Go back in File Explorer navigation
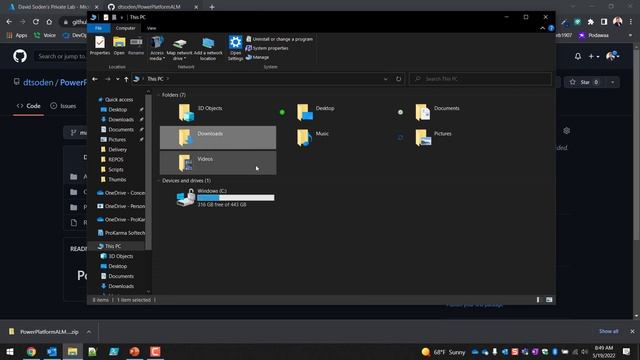Viewport: 640px width, 360px height. point(95,79)
